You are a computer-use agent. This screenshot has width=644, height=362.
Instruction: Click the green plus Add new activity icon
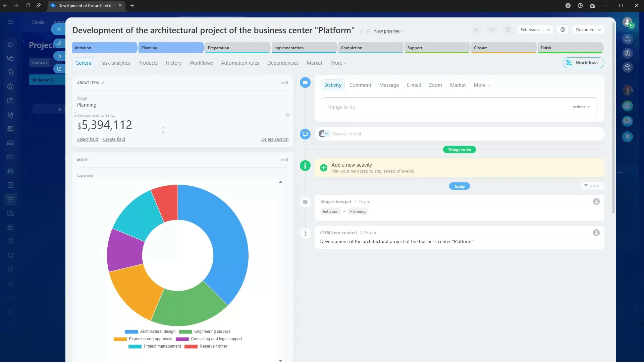pos(323,168)
